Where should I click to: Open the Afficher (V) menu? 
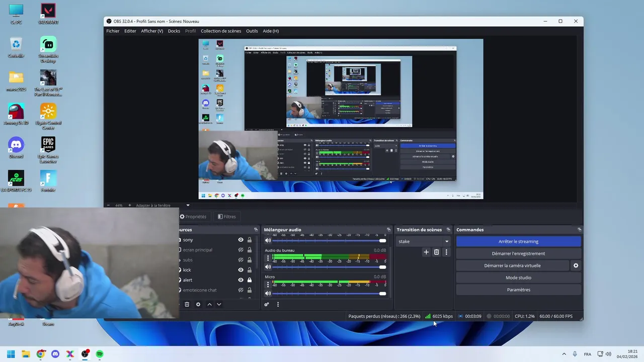(x=152, y=31)
